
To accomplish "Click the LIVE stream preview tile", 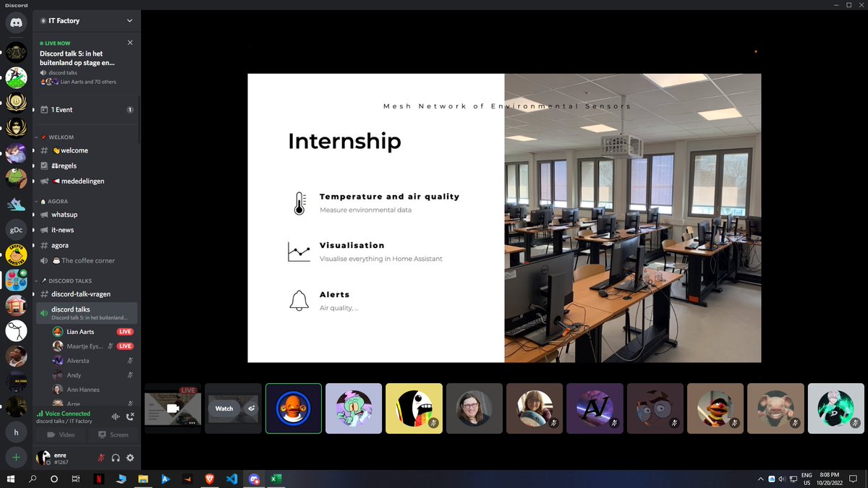I will [173, 408].
